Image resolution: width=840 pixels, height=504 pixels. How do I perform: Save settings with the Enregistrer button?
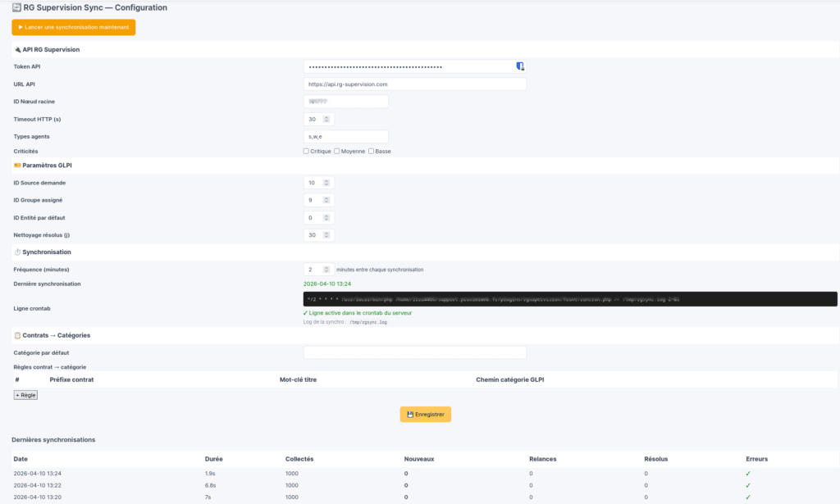tap(426, 414)
